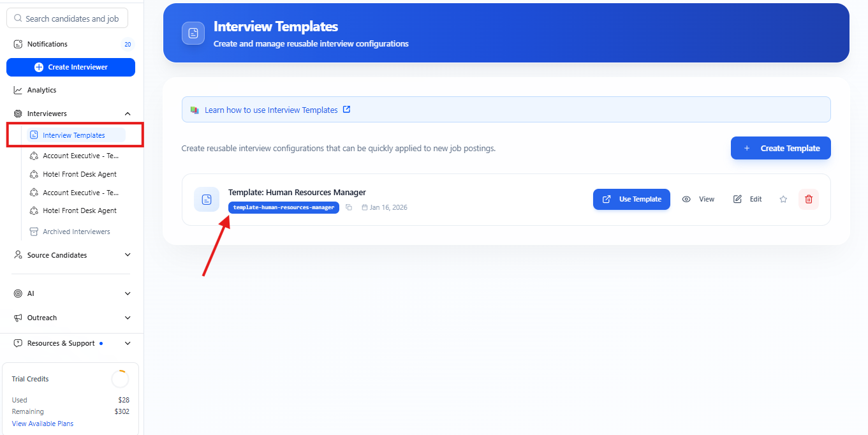Screen dimensions: 868x435
Task: Favorite the template with the star icon
Action: (783, 199)
